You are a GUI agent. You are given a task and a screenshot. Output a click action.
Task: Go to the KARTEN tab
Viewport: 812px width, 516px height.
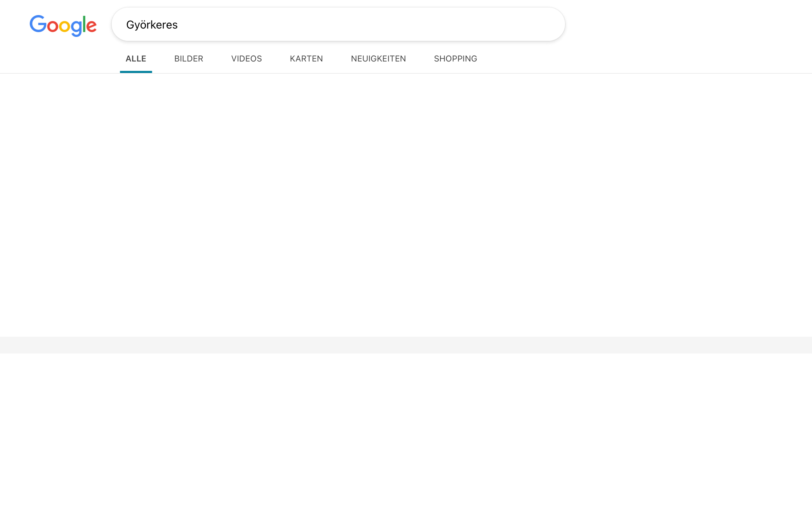(306, 59)
